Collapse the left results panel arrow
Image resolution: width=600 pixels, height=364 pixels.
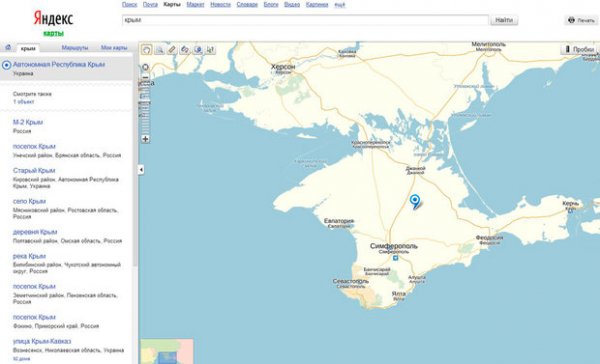click(141, 170)
